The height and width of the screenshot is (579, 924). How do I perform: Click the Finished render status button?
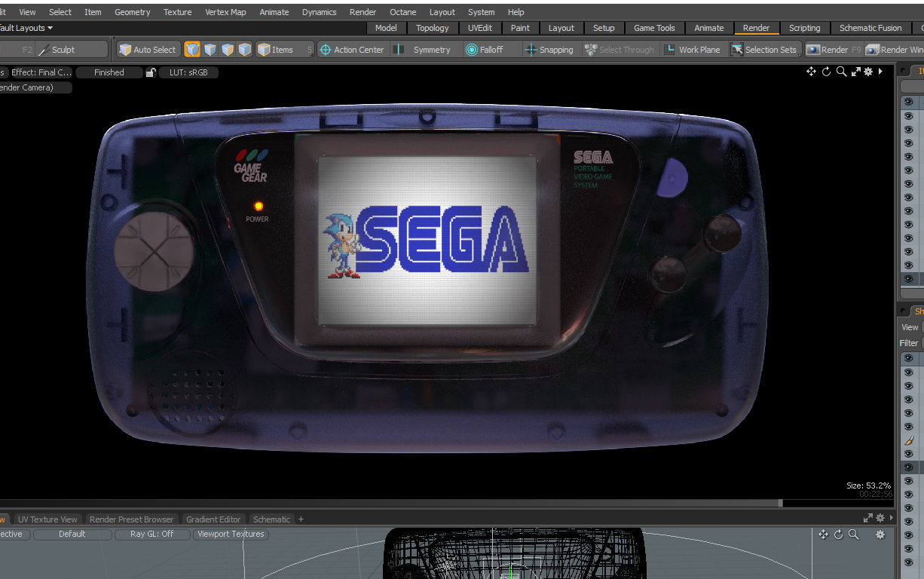point(109,72)
